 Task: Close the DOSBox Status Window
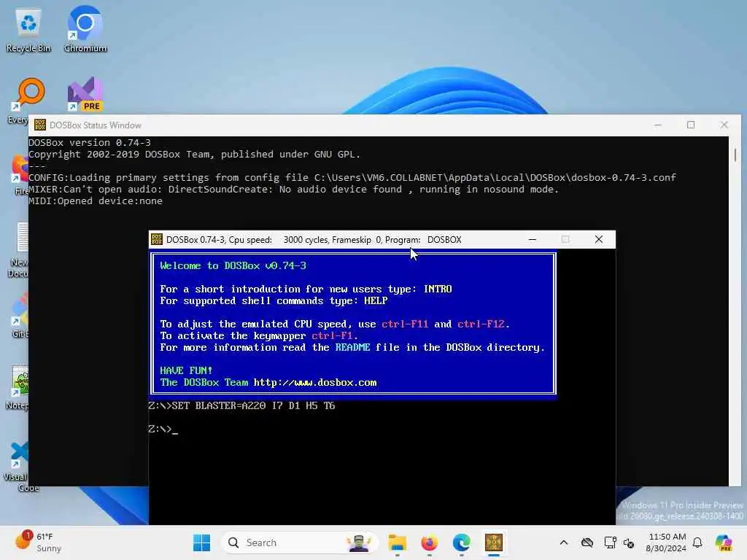click(724, 125)
